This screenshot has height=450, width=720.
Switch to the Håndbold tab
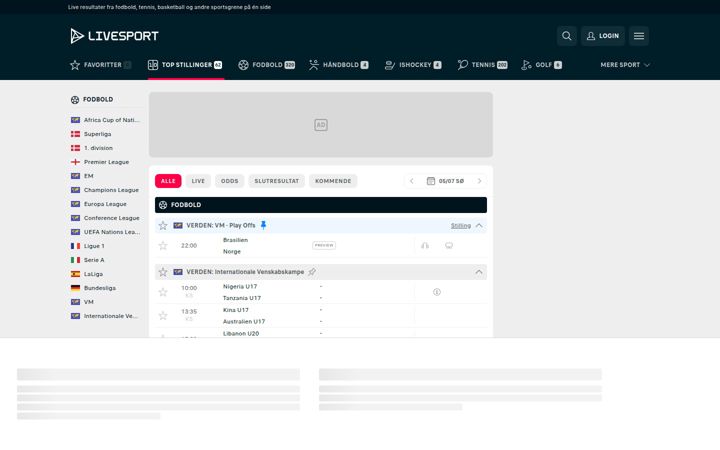click(x=338, y=65)
